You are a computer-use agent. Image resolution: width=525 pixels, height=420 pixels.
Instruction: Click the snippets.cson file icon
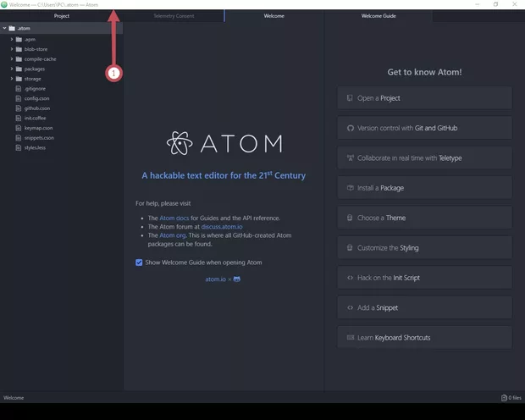(x=19, y=138)
